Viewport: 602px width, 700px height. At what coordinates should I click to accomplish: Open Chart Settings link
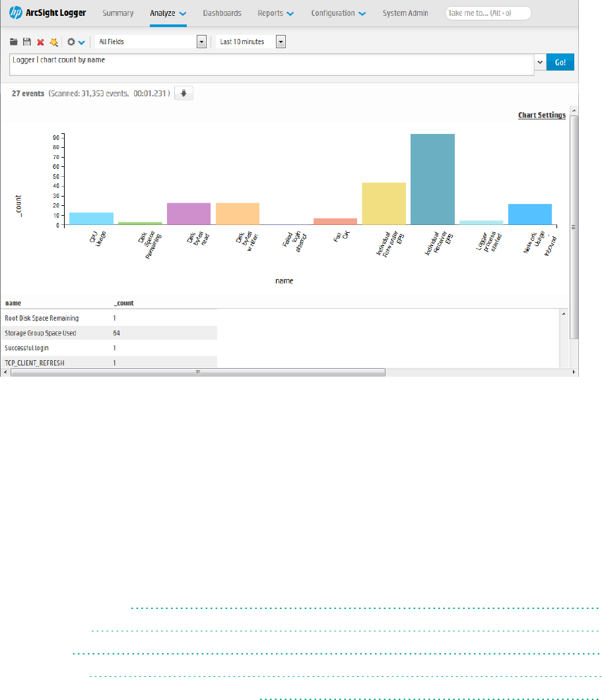[542, 115]
